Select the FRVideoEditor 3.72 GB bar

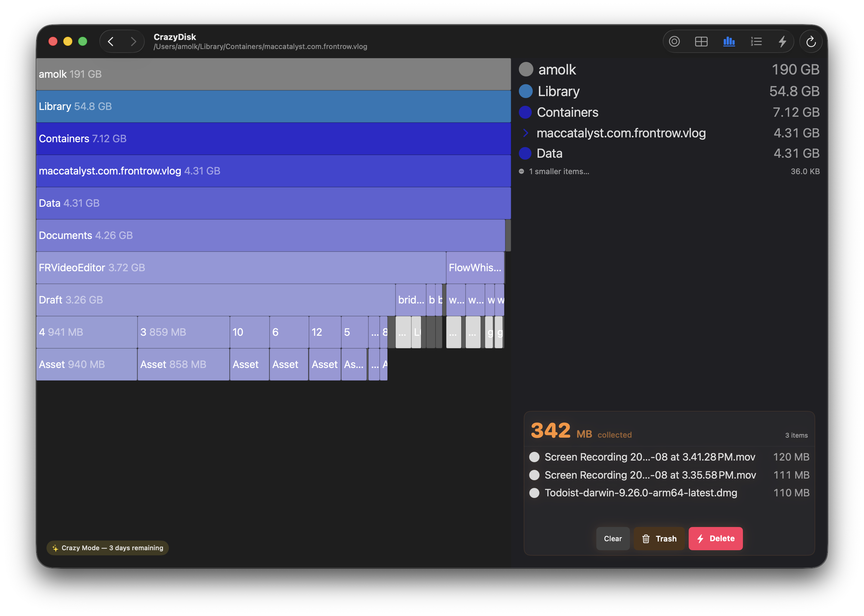(x=241, y=268)
